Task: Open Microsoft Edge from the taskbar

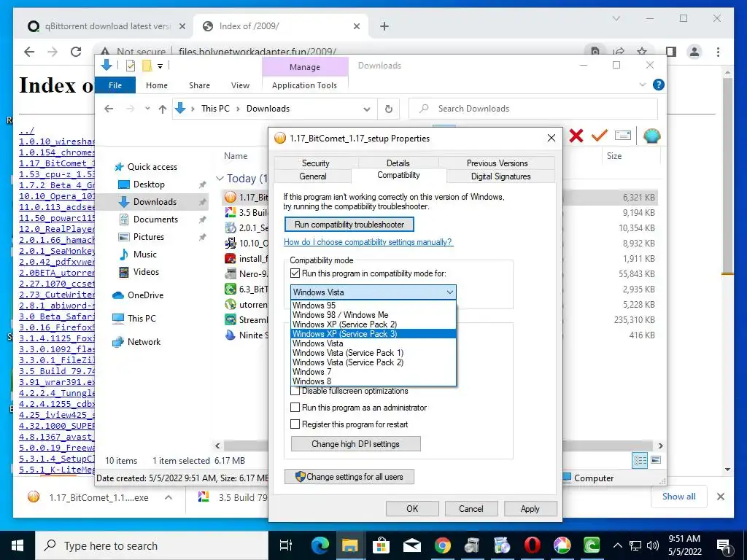Action: coord(320,545)
